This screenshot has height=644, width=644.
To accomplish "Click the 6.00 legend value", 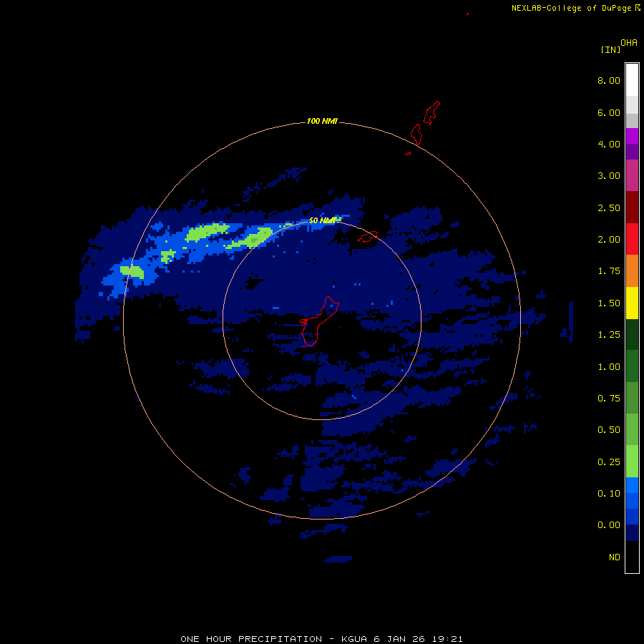I will pos(609,112).
